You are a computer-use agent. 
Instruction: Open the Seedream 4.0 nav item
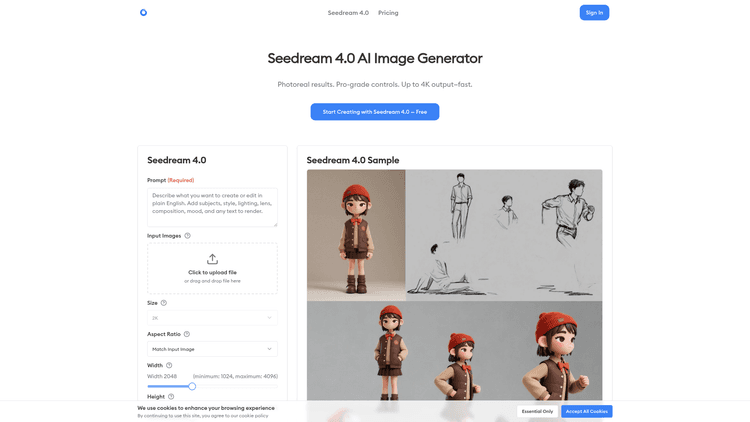[x=348, y=13]
